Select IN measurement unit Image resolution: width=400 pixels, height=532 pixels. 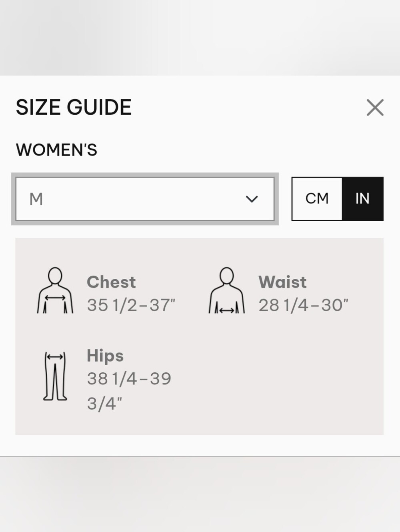click(362, 199)
